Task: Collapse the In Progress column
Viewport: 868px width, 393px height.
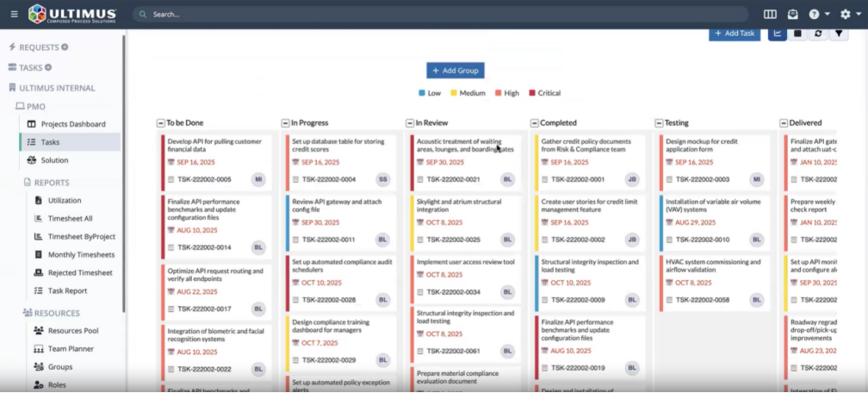Action: [285, 123]
